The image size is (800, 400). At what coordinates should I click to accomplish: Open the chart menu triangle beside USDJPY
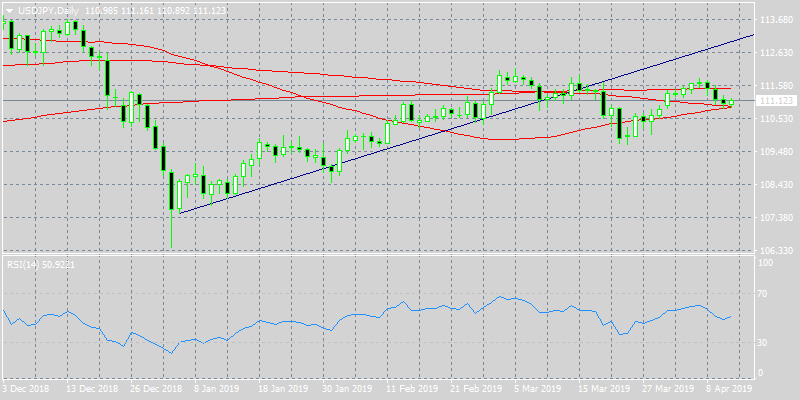pos(10,11)
